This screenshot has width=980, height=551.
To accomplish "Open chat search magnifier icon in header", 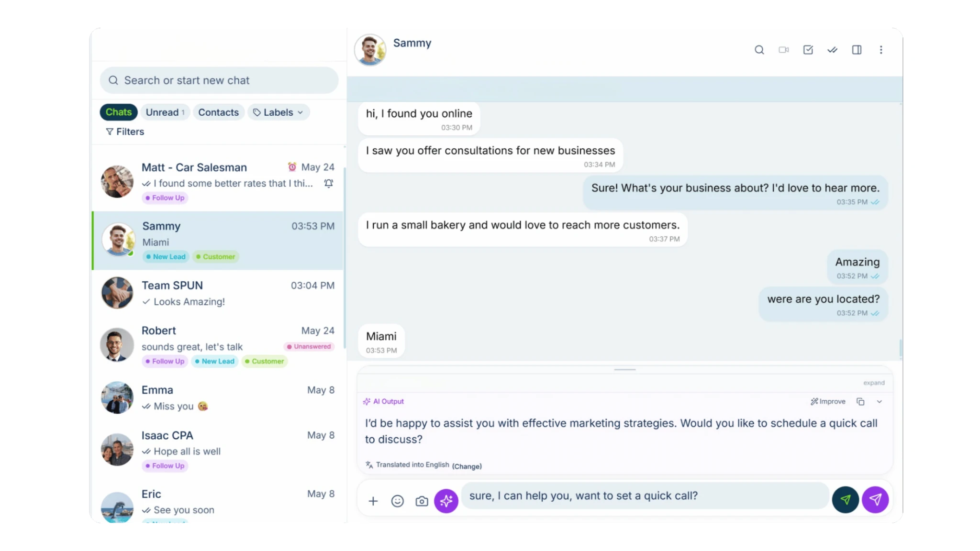I will [x=759, y=50].
